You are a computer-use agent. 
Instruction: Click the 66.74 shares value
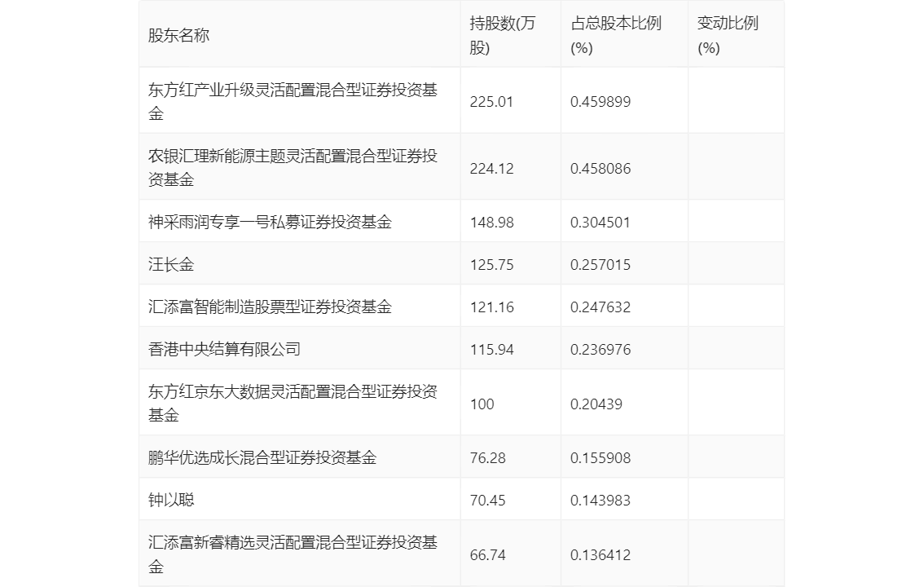pos(487,555)
